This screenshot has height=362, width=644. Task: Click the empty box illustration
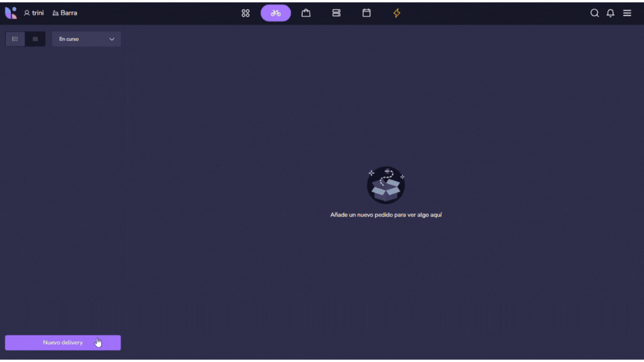(x=386, y=185)
